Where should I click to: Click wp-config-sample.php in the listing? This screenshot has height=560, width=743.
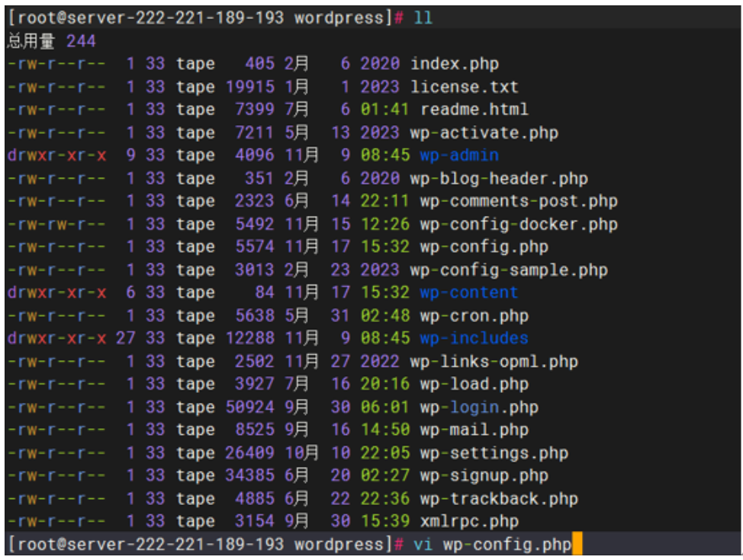508,270
